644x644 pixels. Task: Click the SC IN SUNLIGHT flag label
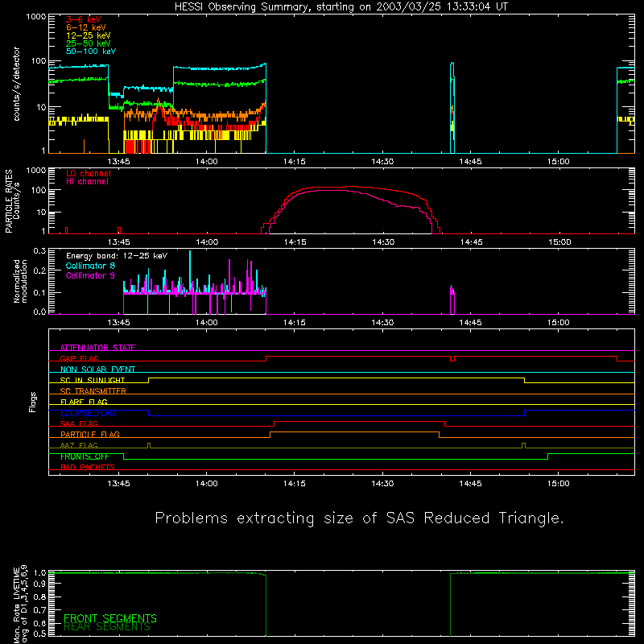point(93,380)
